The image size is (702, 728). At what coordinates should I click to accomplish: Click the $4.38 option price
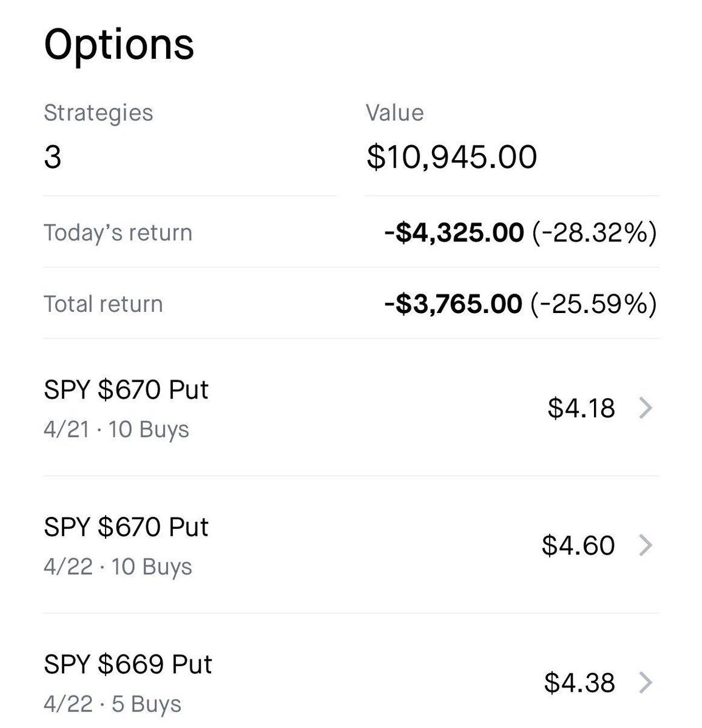pos(579,683)
